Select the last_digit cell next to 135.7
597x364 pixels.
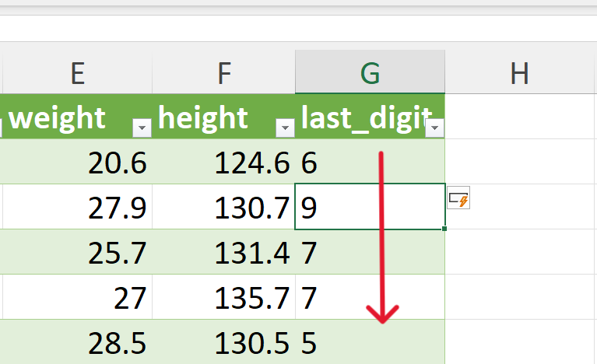(370, 297)
